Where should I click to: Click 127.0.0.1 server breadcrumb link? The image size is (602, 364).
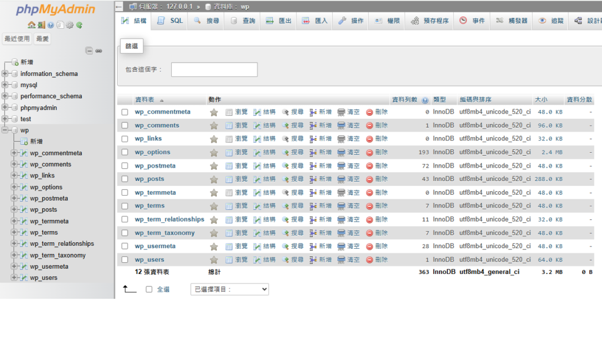pyautogui.click(x=179, y=6)
